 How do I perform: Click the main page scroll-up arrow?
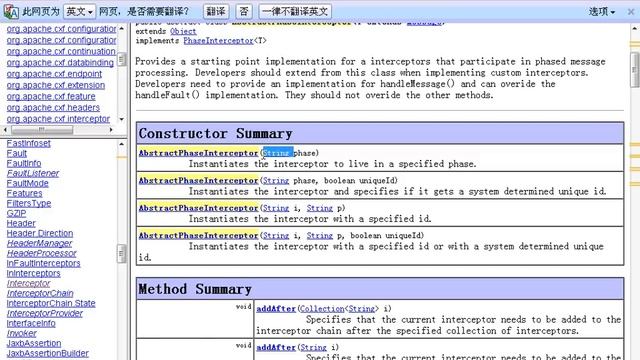click(635, 29)
